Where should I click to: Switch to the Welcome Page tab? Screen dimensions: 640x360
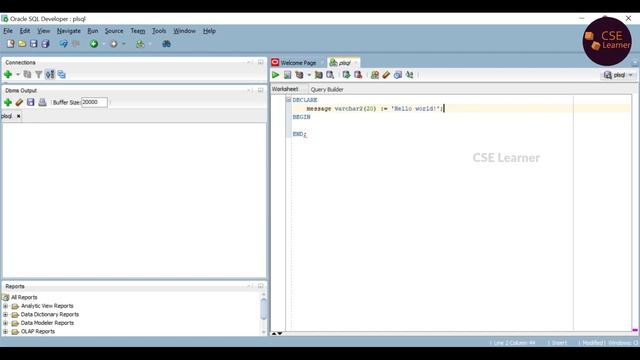(x=298, y=62)
